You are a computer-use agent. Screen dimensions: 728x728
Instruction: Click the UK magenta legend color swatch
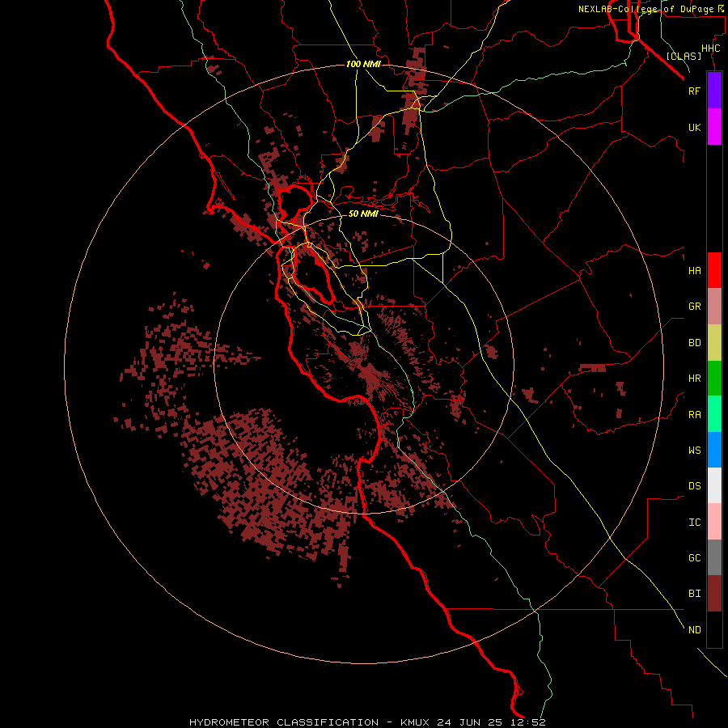(714, 127)
